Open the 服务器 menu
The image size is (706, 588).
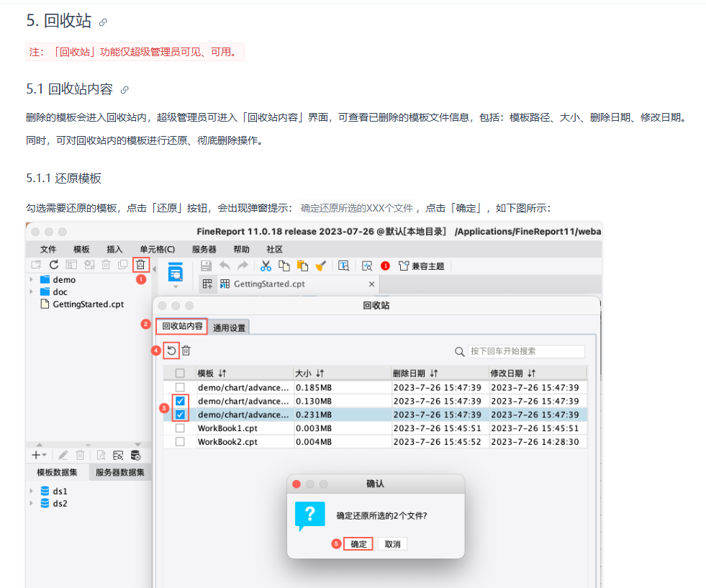click(x=204, y=250)
